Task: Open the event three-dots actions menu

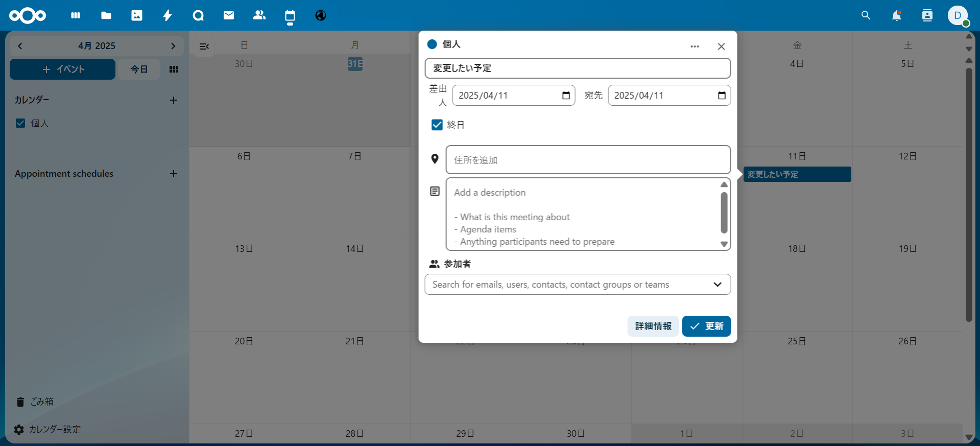Action: 695,46
